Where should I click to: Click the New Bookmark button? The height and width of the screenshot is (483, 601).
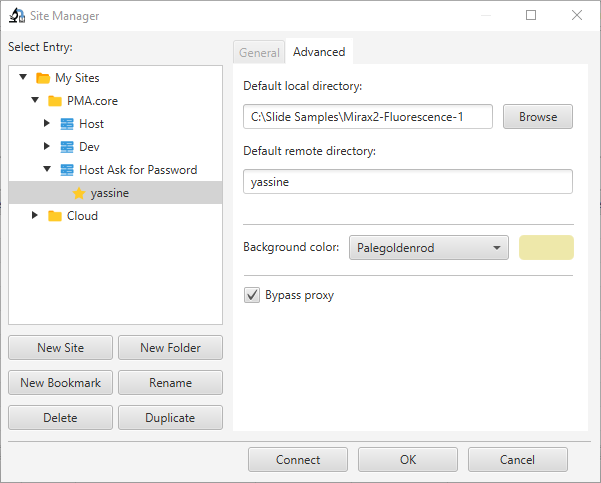[x=60, y=383]
